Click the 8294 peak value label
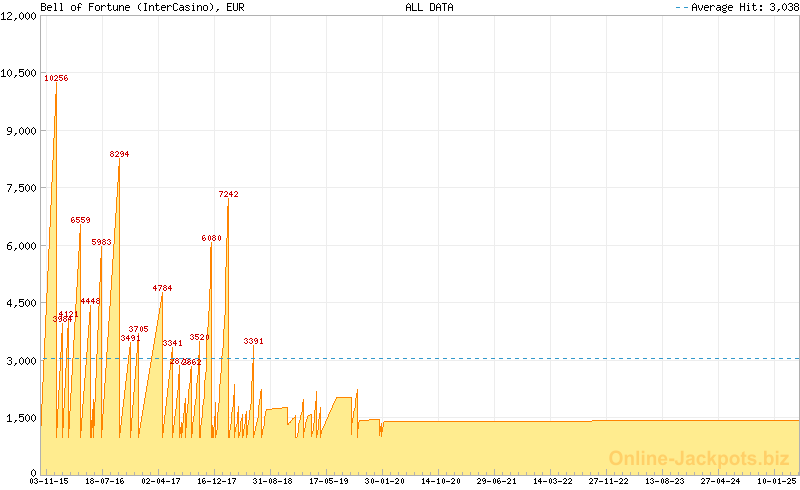Image resolution: width=800 pixels, height=490 pixels. coord(119,155)
